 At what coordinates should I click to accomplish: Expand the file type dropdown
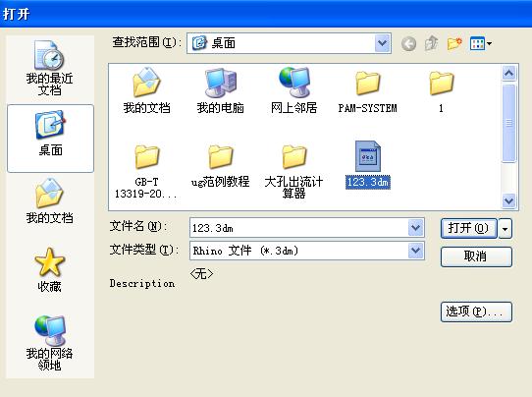tap(415, 251)
